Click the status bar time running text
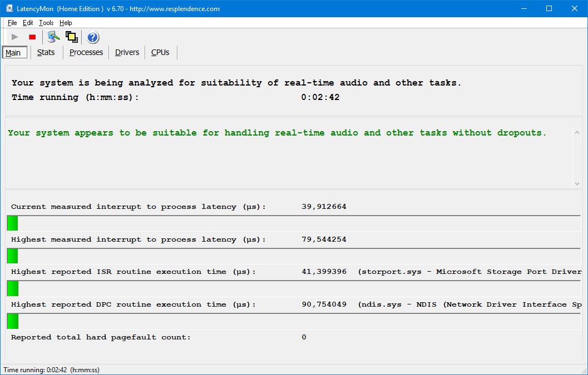Screen dimensions: 588x375 (x=51, y=370)
